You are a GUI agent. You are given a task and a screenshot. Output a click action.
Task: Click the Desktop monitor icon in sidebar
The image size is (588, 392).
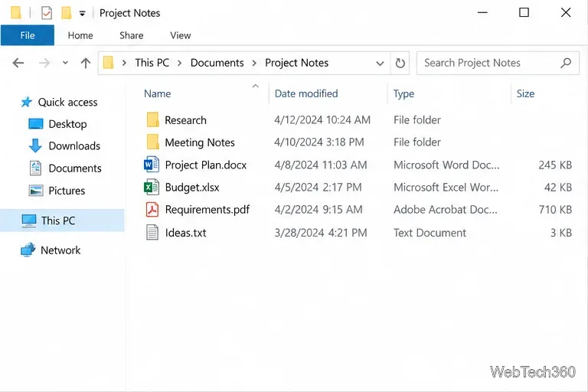[36, 124]
